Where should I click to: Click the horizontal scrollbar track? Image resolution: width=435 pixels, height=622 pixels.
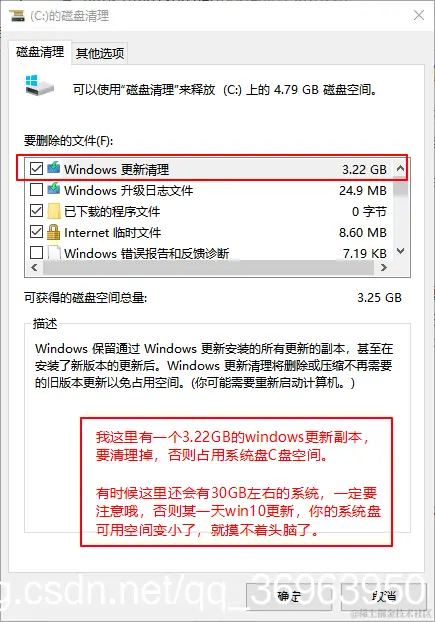(209, 268)
